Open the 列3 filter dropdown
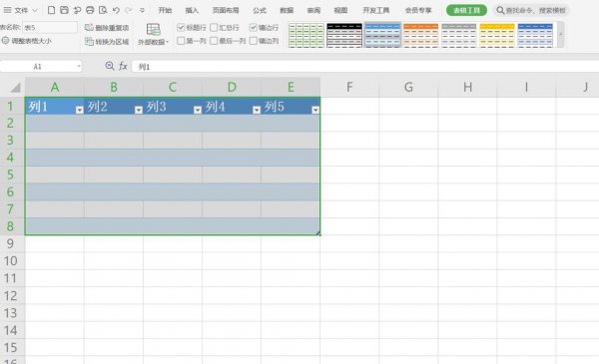This screenshot has height=364, width=599. pos(198,110)
